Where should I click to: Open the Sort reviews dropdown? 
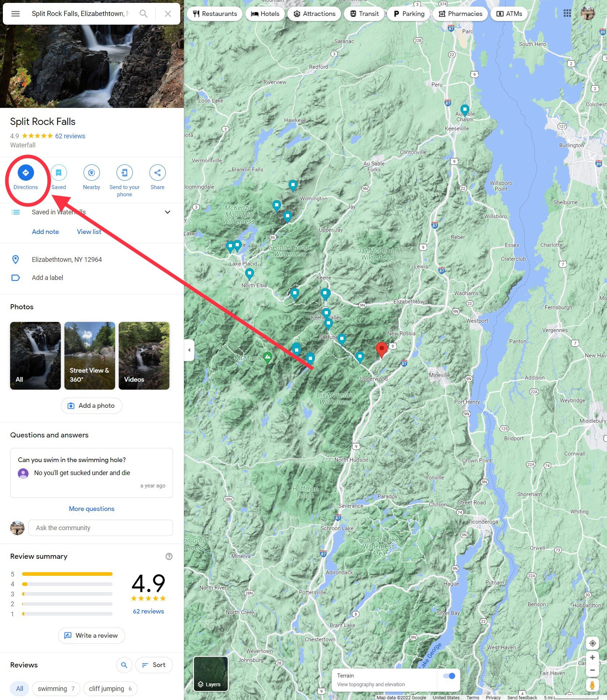pyautogui.click(x=154, y=665)
